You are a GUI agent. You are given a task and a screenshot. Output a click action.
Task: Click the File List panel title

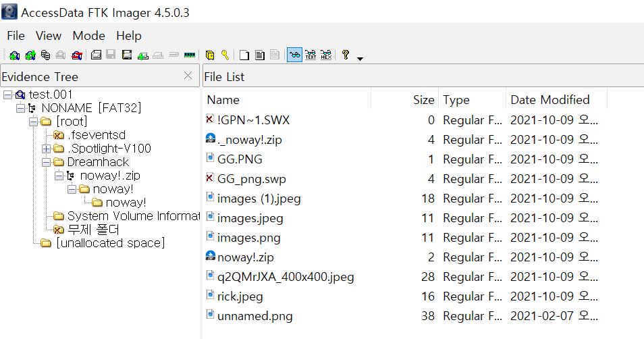coord(224,77)
